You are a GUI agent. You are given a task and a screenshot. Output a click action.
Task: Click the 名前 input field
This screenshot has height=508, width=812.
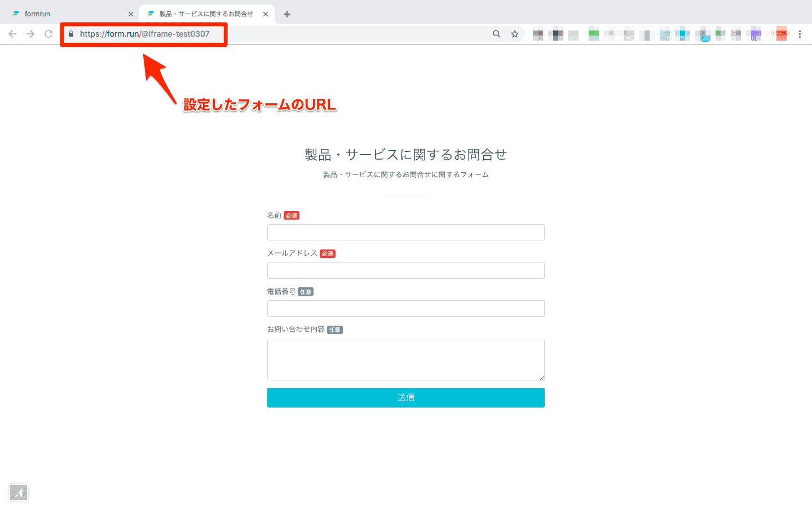pyautogui.click(x=405, y=232)
